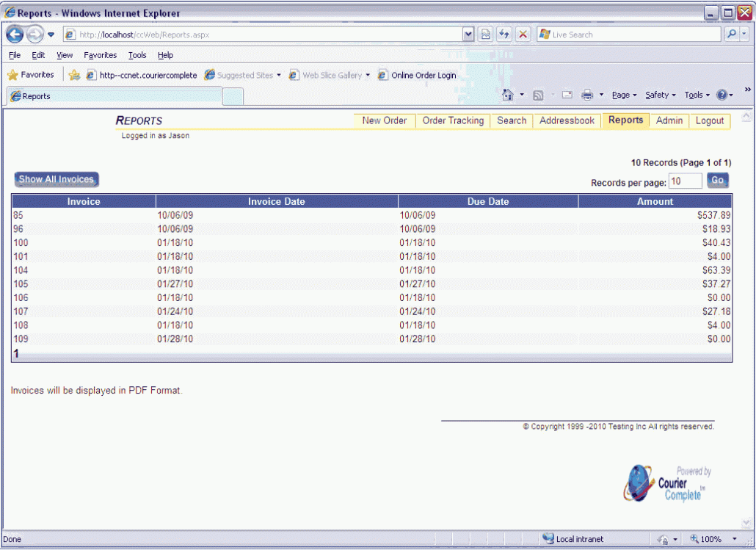Open the Help question mark icon
The width and height of the screenshot is (756, 550).
[722, 95]
